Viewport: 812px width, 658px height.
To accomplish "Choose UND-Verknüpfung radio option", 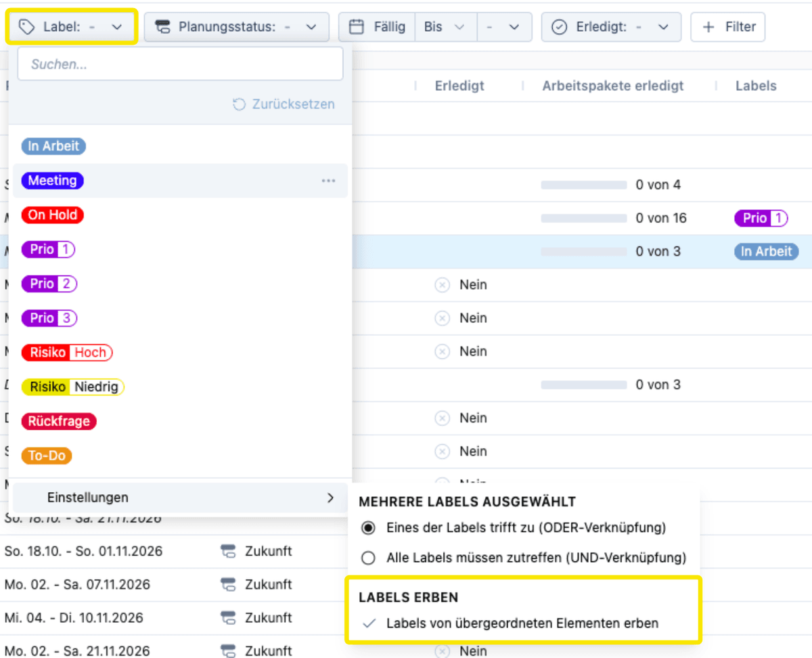I will point(368,558).
